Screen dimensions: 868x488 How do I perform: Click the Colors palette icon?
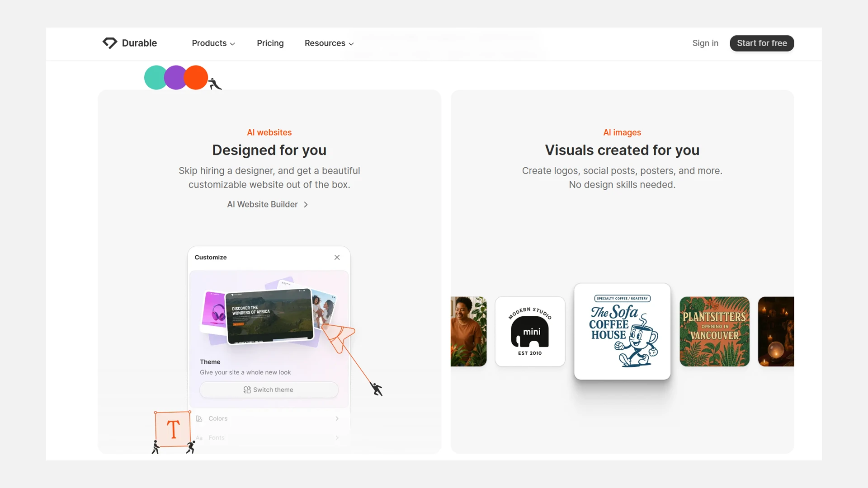[199, 418]
